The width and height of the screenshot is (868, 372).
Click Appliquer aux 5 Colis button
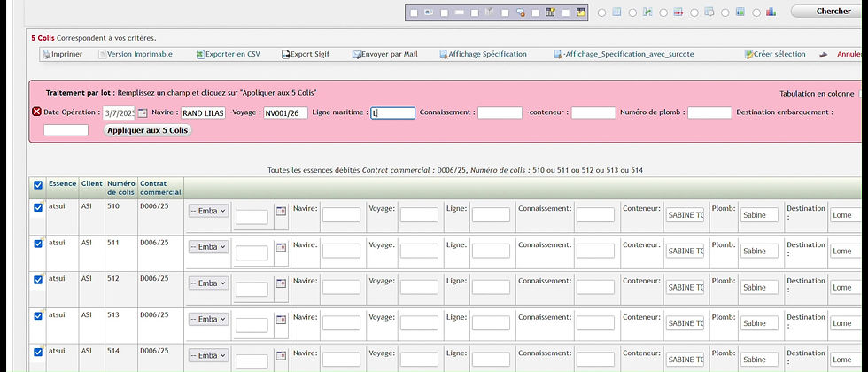point(147,131)
